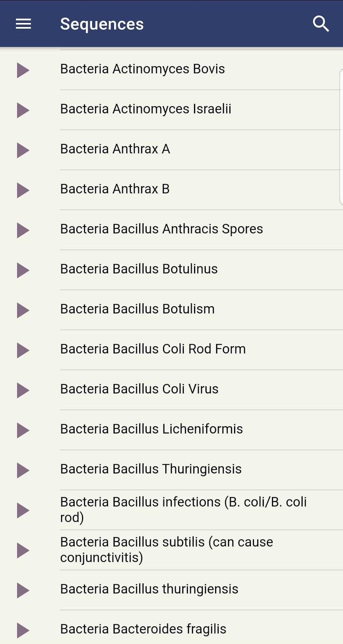Open Bacteria Bacillus Licheniformis list item
The height and width of the screenshot is (644, 343).
coord(151,429)
